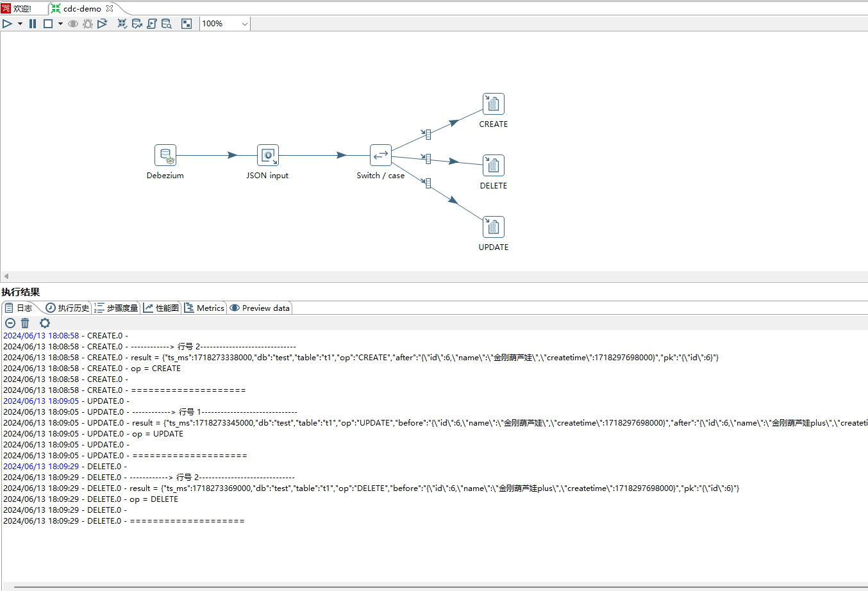Run the transformation with the play icon
868x591 pixels.
click(x=8, y=24)
